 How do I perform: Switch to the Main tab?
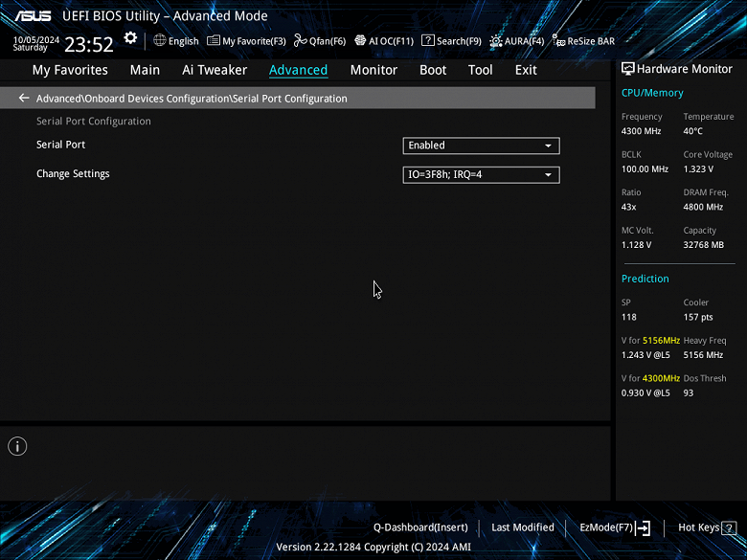pyautogui.click(x=145, y=70)
